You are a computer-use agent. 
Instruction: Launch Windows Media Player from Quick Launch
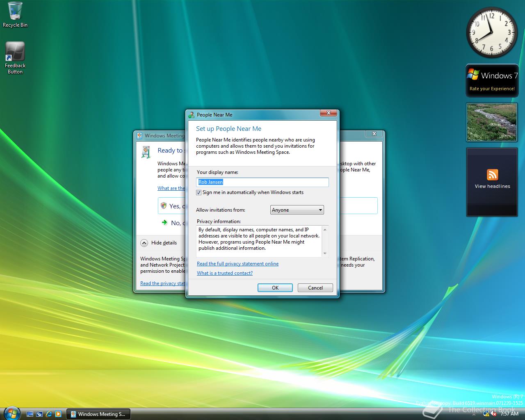58,414
